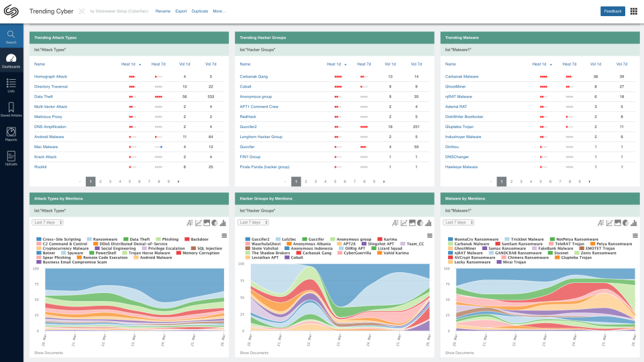Click Show Documents under Malware chart
Screen dimensions: 644x362
pyautogui.click(x=459, y=353)
